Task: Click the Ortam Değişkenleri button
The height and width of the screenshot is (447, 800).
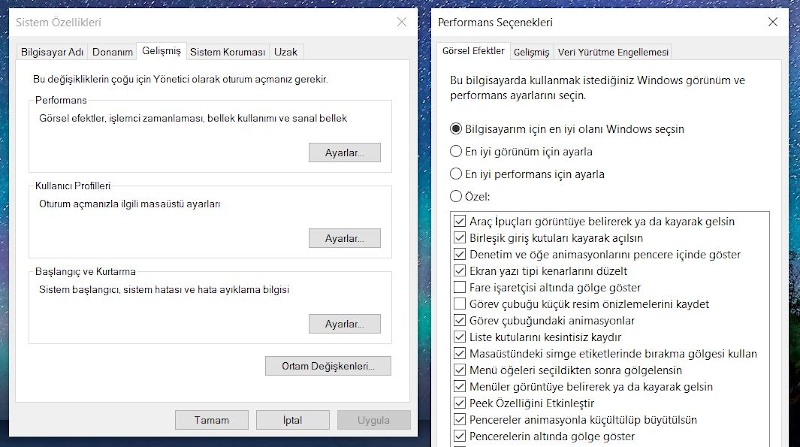Action: tap(328, 366)
